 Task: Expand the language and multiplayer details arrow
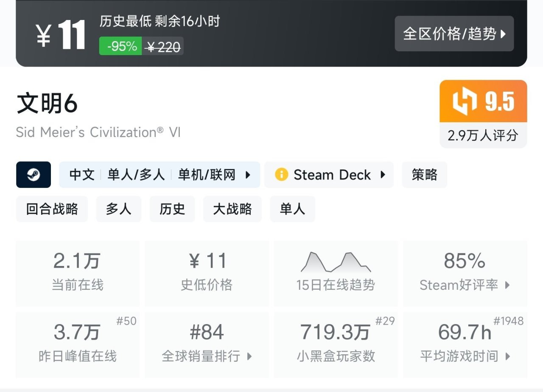pyautogui.click(x=248, y=175)
